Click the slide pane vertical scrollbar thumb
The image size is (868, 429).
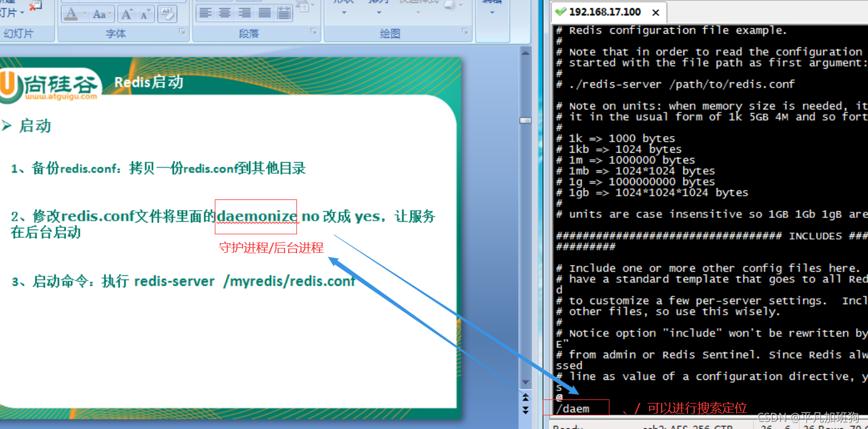coord(525,120)
